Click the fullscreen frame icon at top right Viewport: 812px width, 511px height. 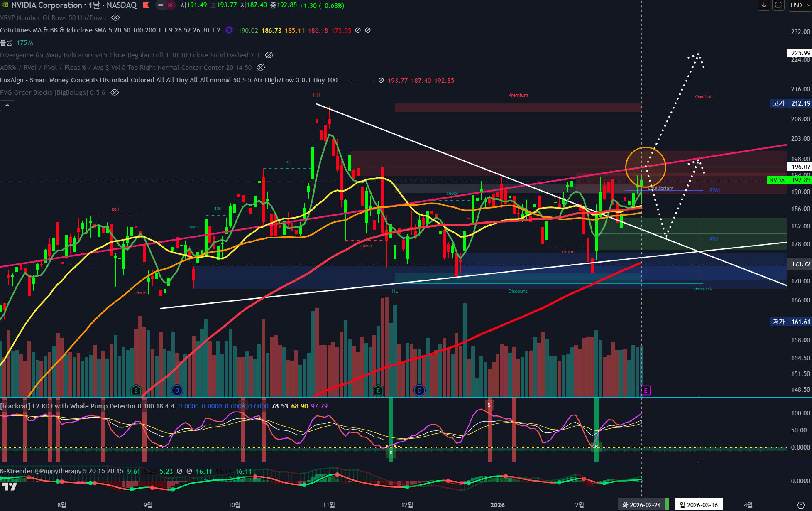click(778, 5)
